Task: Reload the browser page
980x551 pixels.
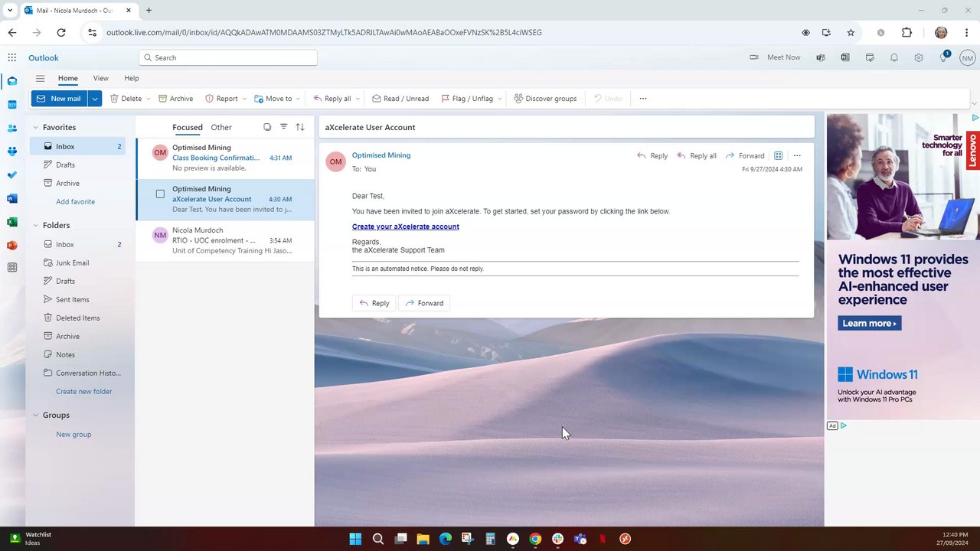Action: point(61,33)
